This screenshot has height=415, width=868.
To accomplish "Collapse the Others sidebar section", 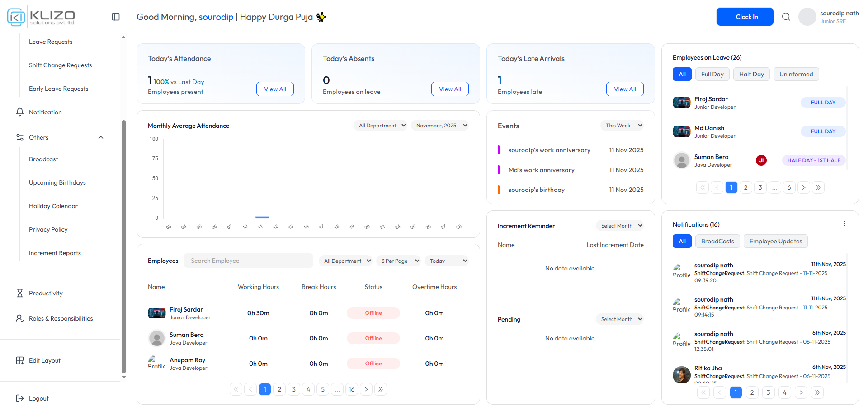I will pyautogui.click(x=101, y=137).
